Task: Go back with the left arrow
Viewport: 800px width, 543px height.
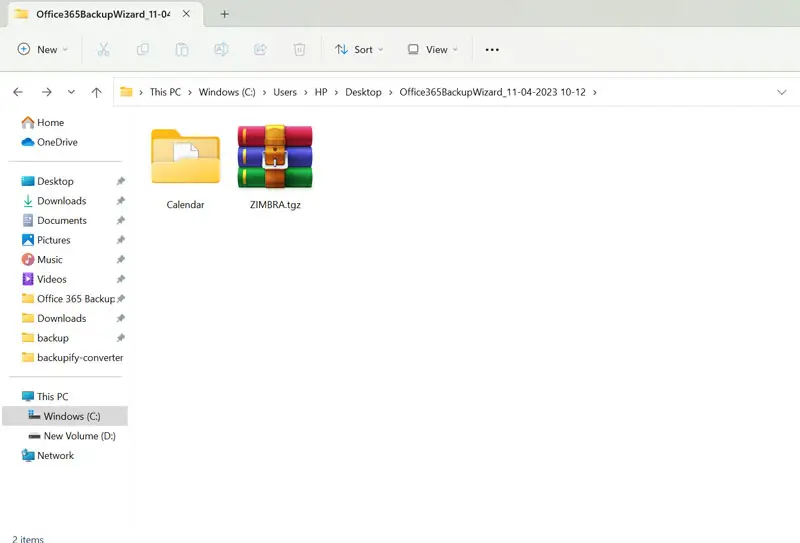Action: pos(18,92)
